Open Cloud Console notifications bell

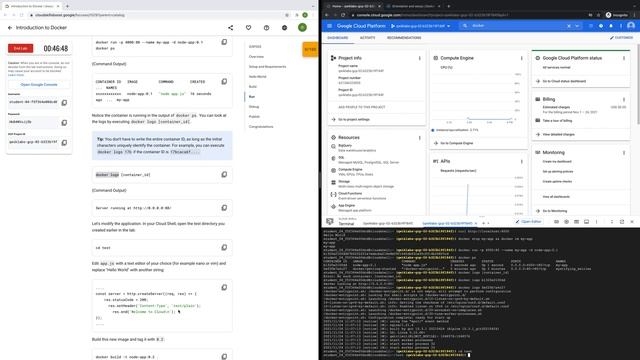point(611,26)
